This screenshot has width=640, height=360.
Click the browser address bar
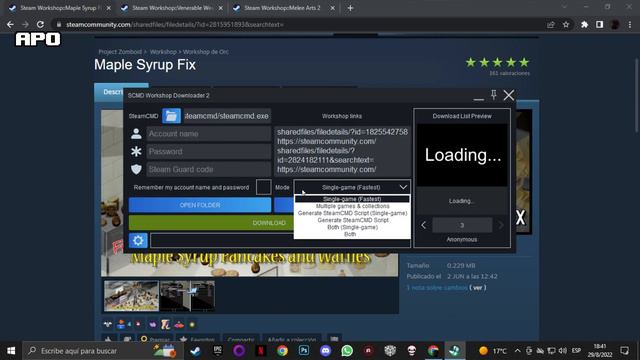[x=302, y=24]
